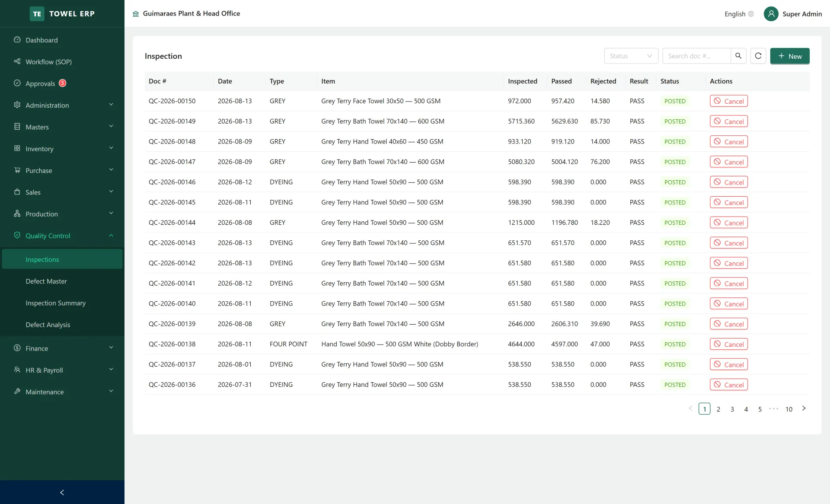830x504 pixels.
Task: Click Guimaraes Plant & Head Office title
Action: point(192,13)
